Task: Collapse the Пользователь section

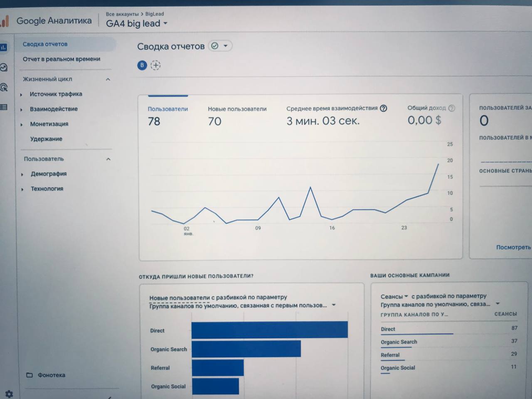Action: coord(108,159)
